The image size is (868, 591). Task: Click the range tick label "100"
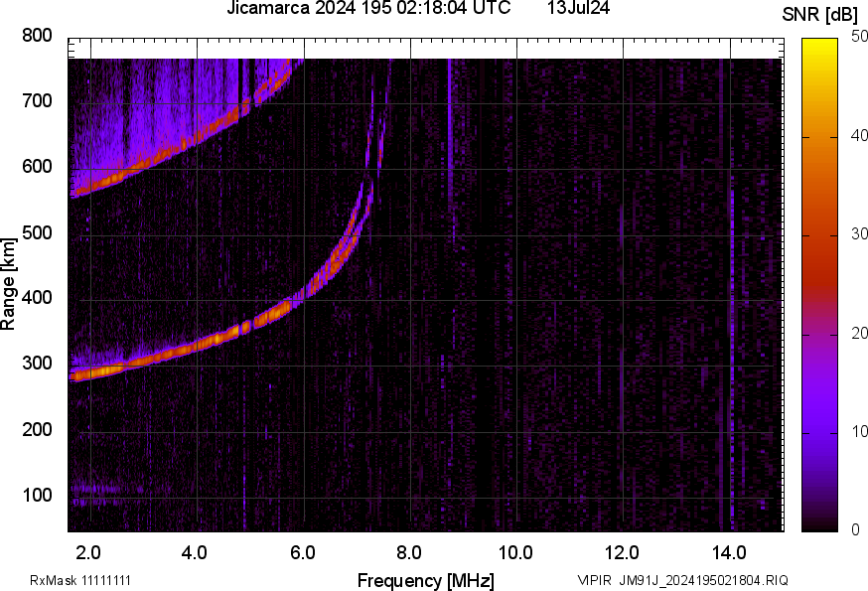[x=37, y=495]
